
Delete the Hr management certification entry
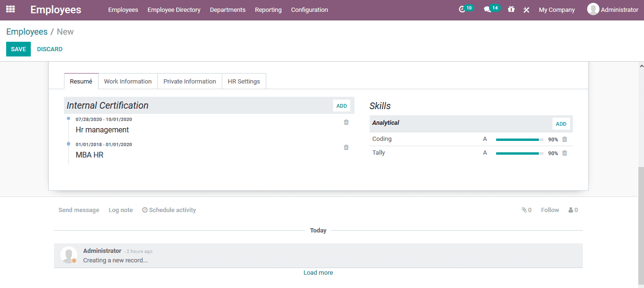point(346,122)
